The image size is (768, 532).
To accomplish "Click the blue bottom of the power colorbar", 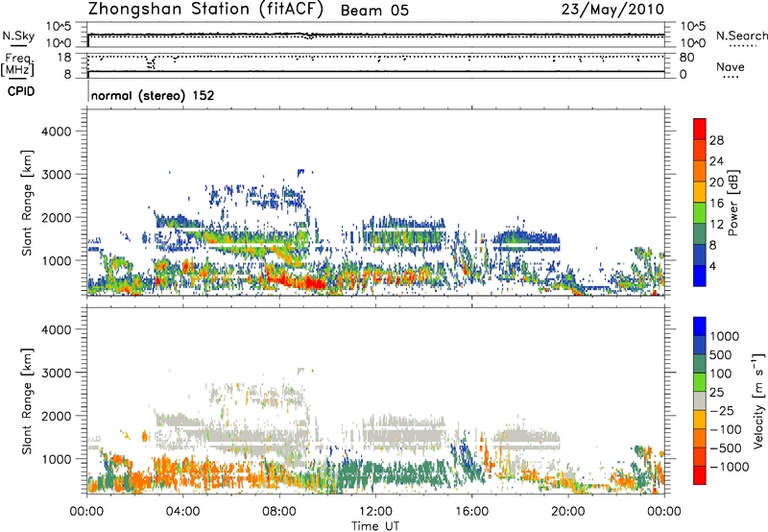I will click(x=700, y=276).
